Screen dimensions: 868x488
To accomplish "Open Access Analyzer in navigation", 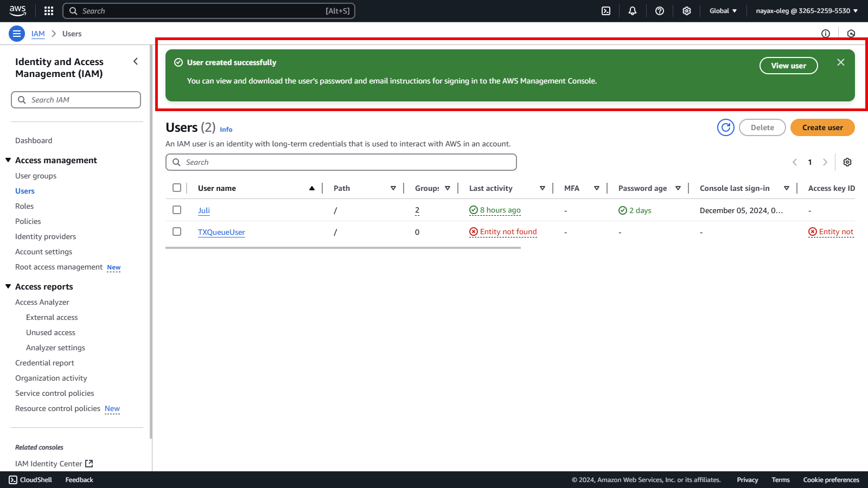I will [42, 302].
